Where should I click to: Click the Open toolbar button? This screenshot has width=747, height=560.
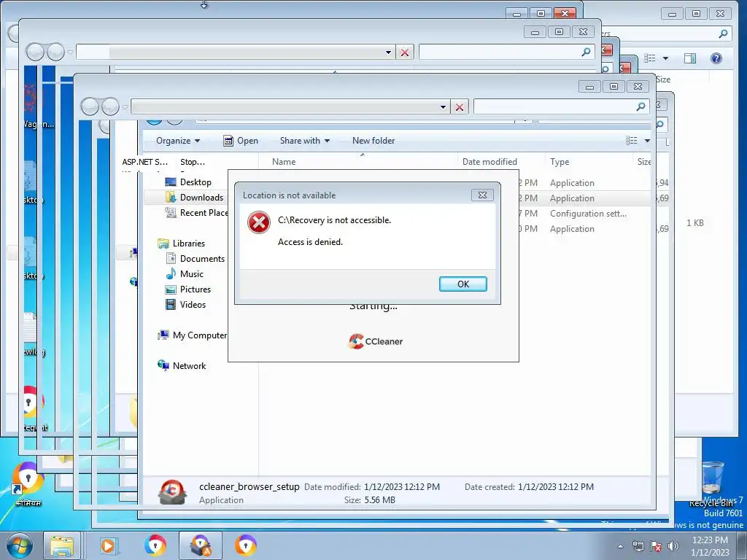[x=241, y=141]
